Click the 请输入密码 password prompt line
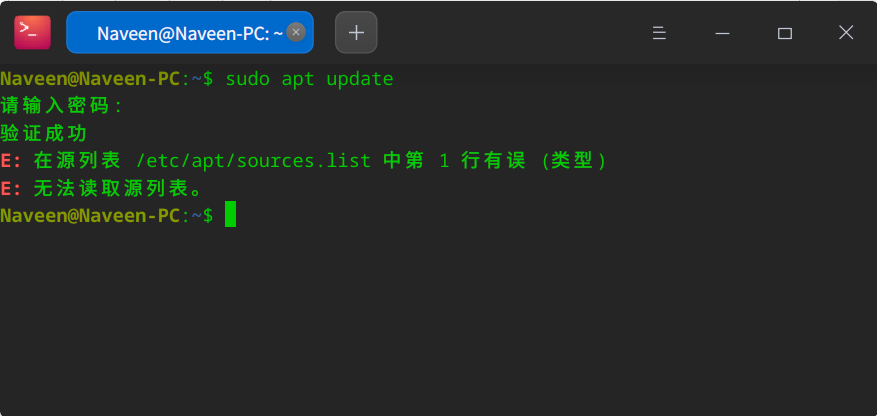This screenshot has height=416, width=877. 62,106
